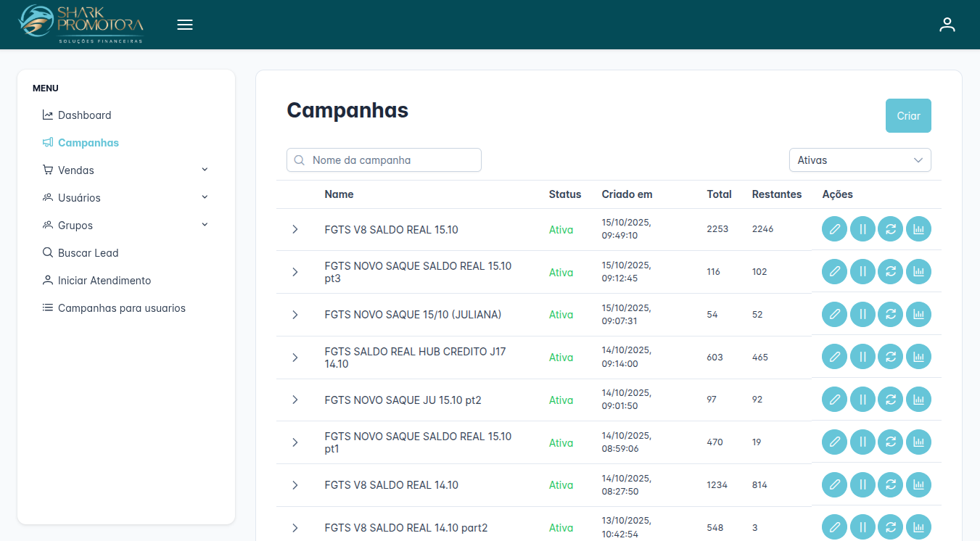Open Buscar Lead from the menu

click(88, 253)
